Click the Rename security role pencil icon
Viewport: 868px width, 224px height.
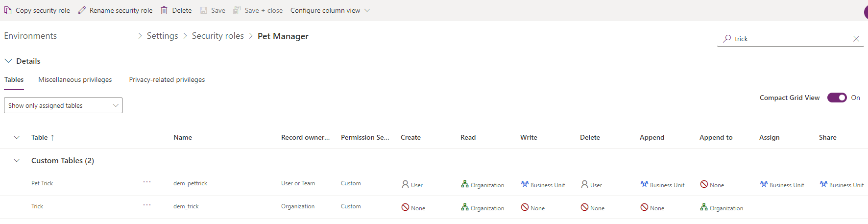[82, 10]
